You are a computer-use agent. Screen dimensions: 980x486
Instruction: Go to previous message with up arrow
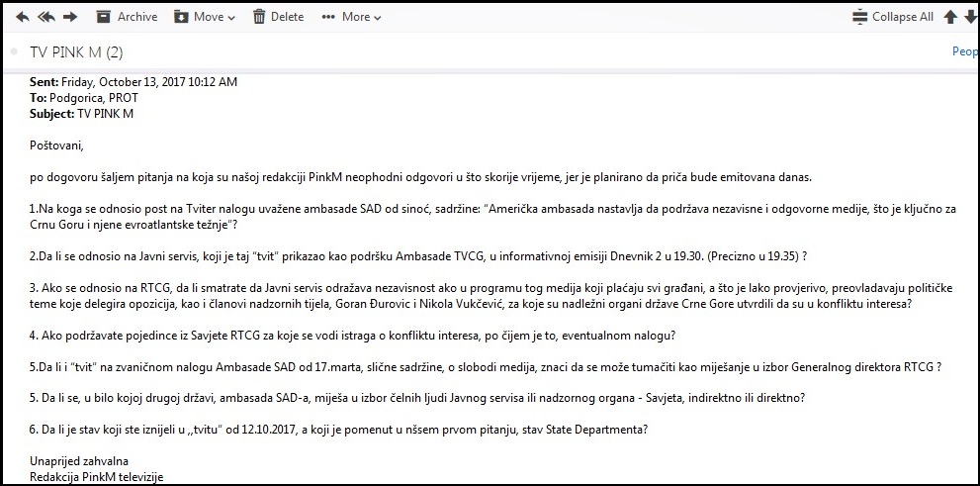point(950,17)
